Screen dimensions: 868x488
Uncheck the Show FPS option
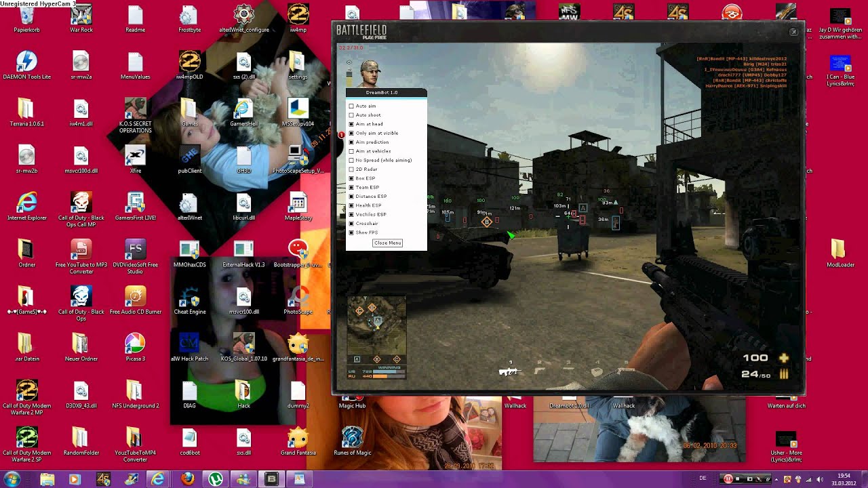point(351,232)
